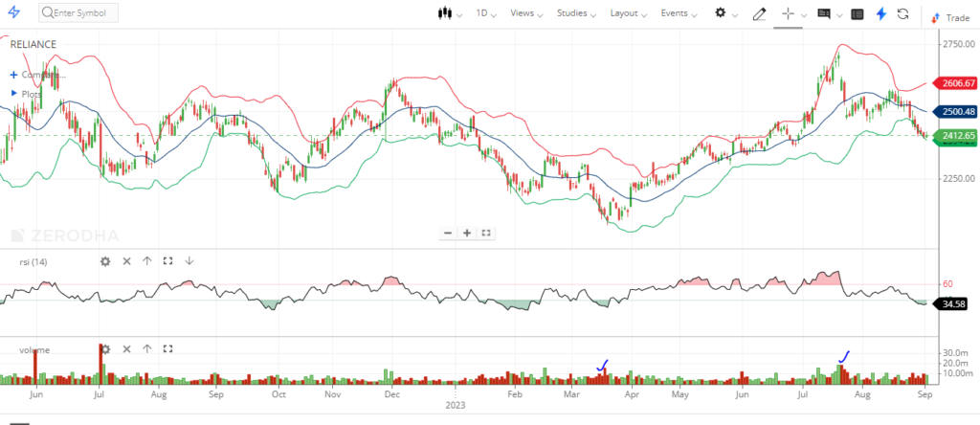Screen dimensions: 980x425
Task: Open the Views menu
Action: (526, 13)
